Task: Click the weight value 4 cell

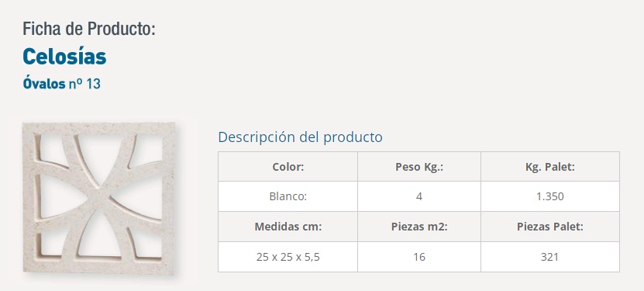Action: [419, 196]
